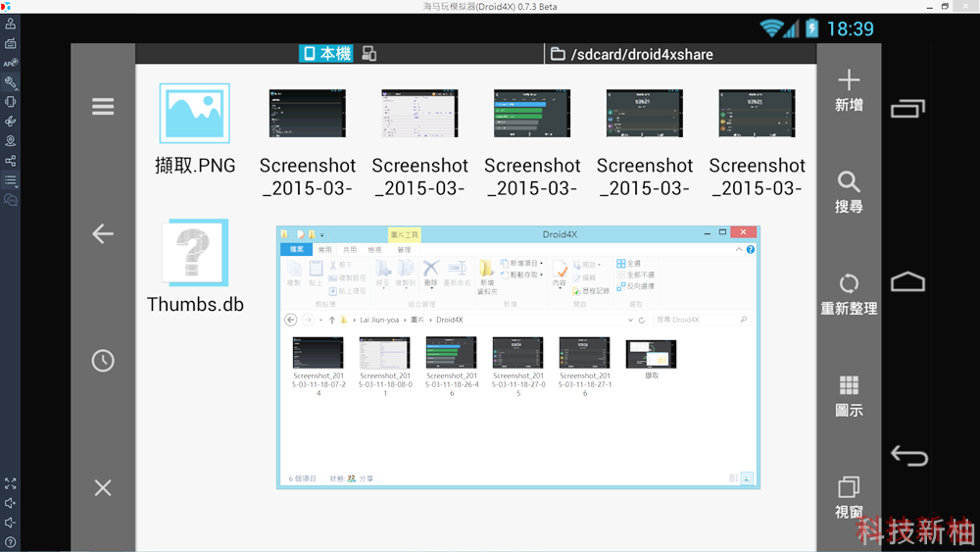Click 全選 select all in Explorer ribbon

tap(628, 263)
